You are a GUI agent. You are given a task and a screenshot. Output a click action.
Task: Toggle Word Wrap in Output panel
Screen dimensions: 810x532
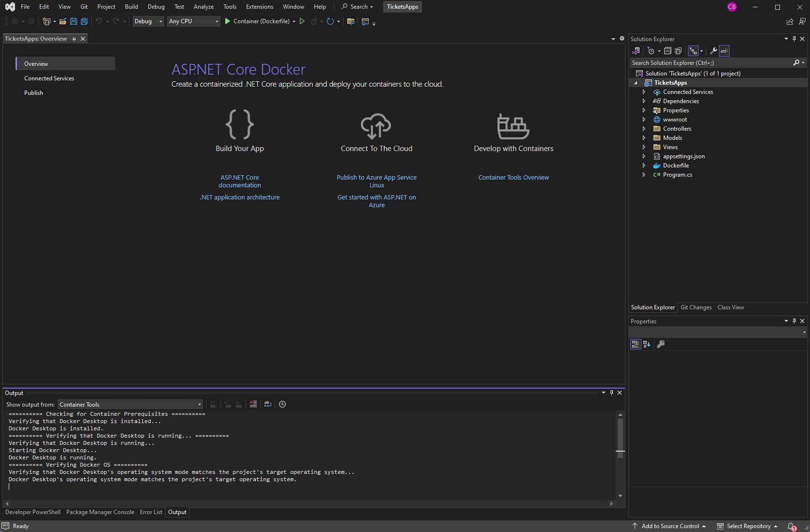[268, 404]
